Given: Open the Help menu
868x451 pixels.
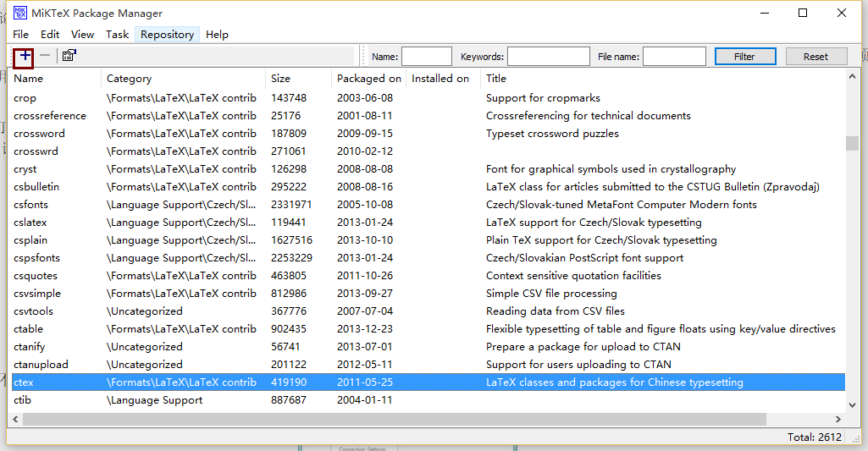Looking at the screenshot, I should click(x=217, y=35).
